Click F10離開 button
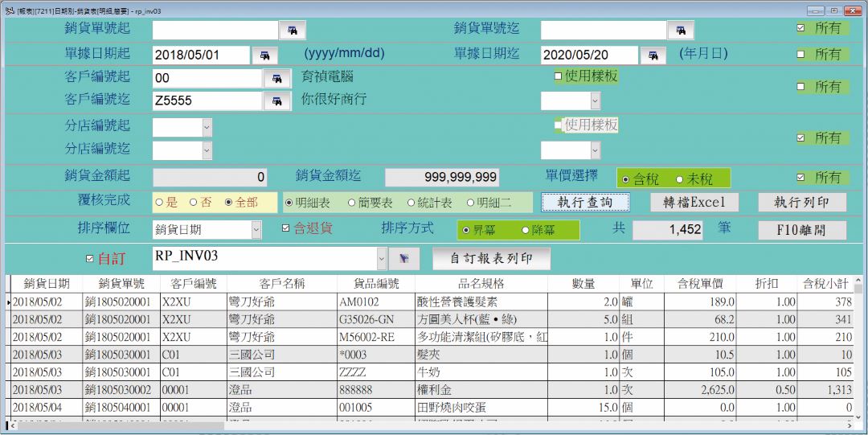Viewport: 868px width, 435px height. (x=802, y=230)
